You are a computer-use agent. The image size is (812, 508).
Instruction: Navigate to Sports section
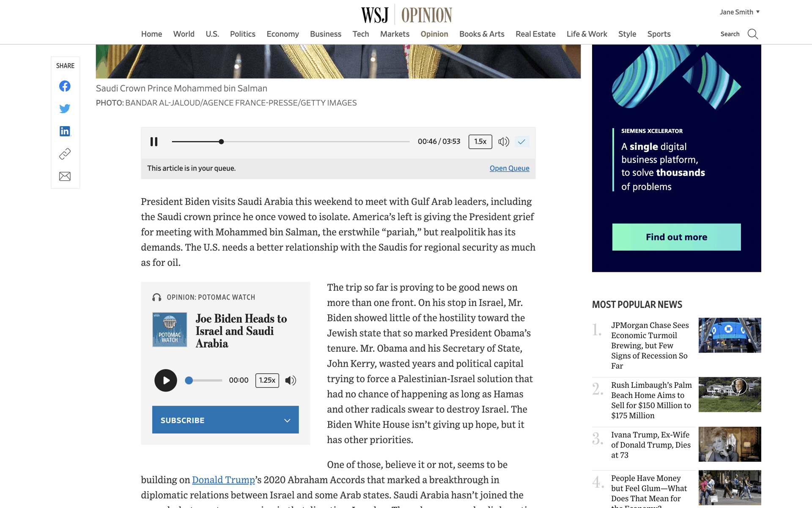point(659,34)
